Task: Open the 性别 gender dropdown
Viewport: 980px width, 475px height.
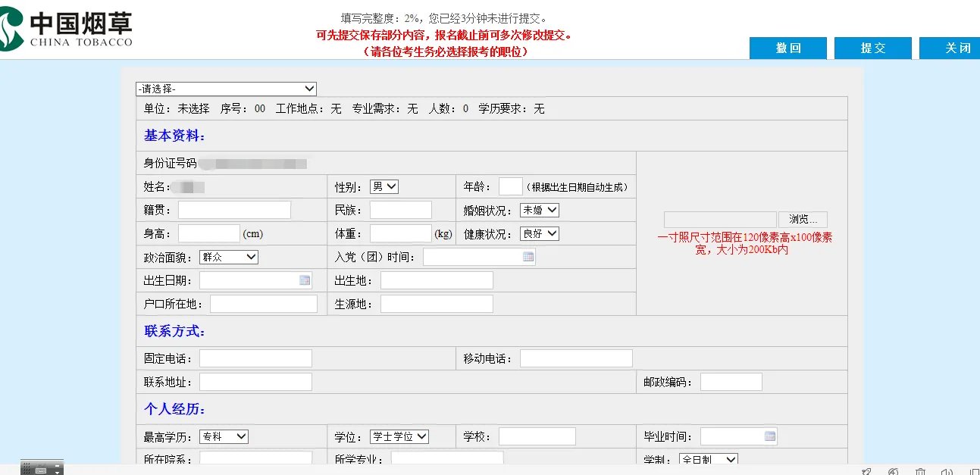Action: point(384,186)
